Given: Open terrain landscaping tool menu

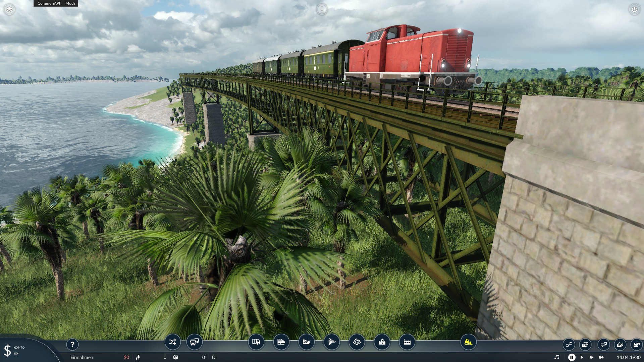Looking at the screenshot, I should coord(357,342).
